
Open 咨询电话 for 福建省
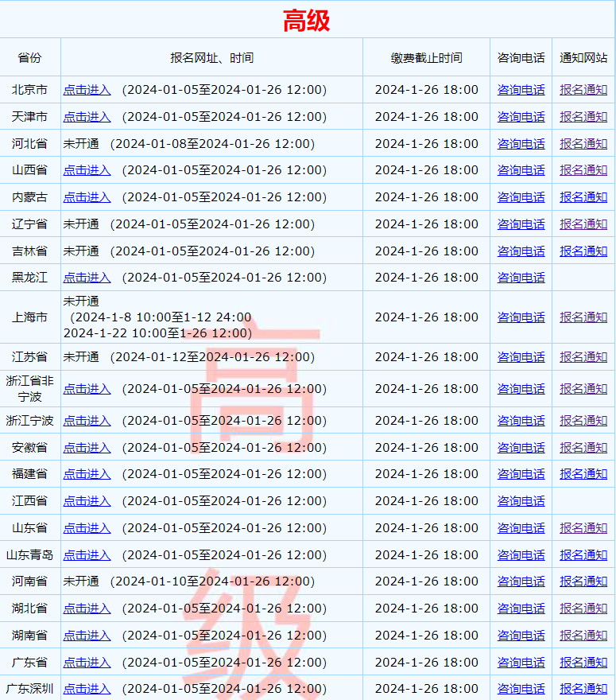point(521,474)
